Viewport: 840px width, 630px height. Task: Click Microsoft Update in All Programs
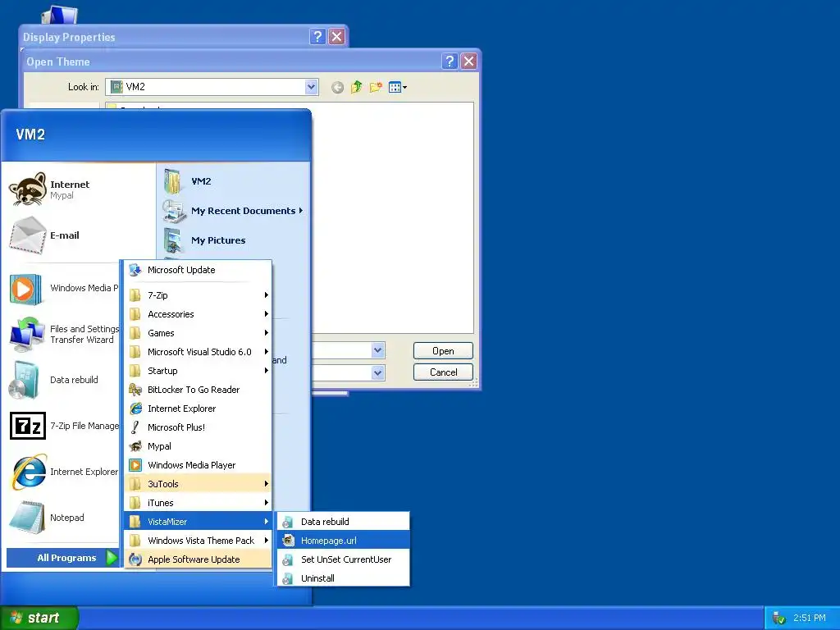(x=198, y=270)
